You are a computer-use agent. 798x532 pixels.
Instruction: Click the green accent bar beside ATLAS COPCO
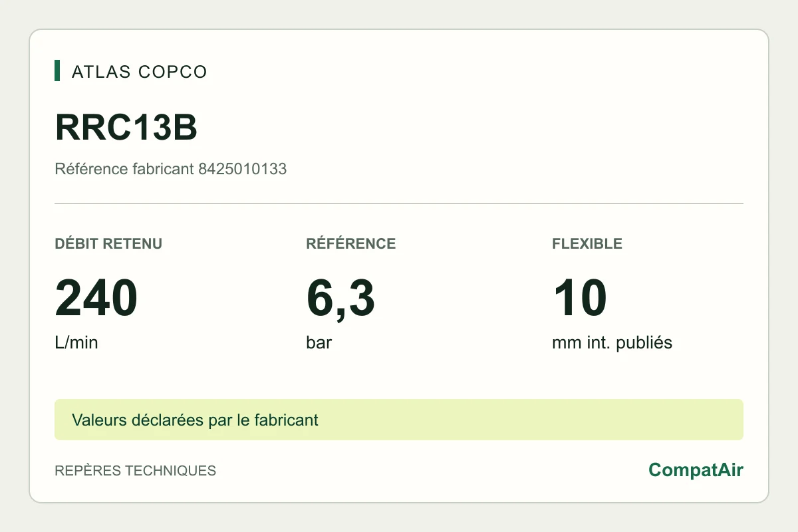click(57, 70)
